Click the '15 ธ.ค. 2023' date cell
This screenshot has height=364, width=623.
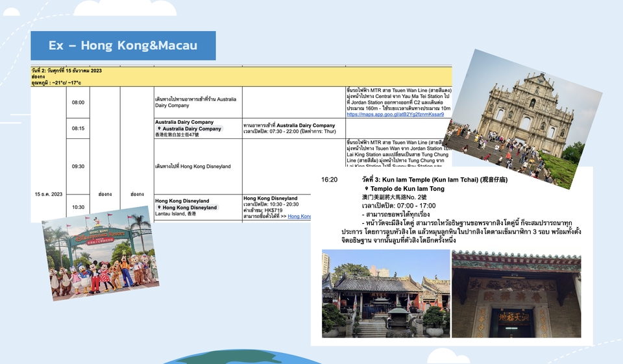pos(49,194)
